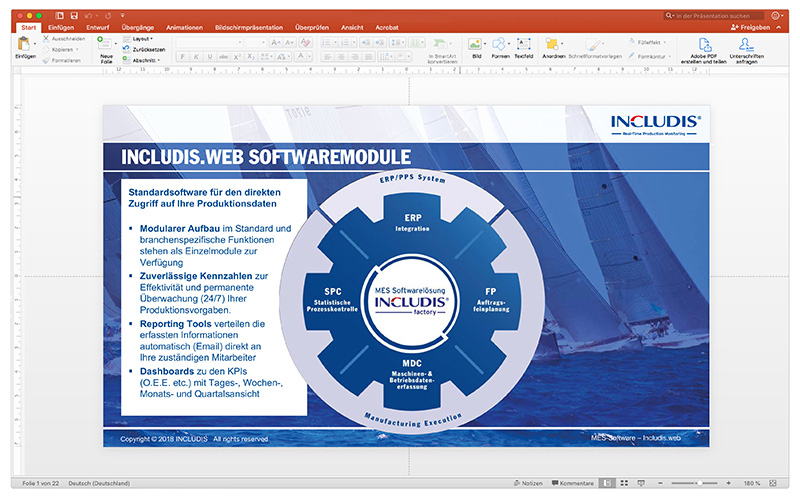Save the presentation via title bar icon
Viewport: 800px width, 500px height.
point(74,15)
